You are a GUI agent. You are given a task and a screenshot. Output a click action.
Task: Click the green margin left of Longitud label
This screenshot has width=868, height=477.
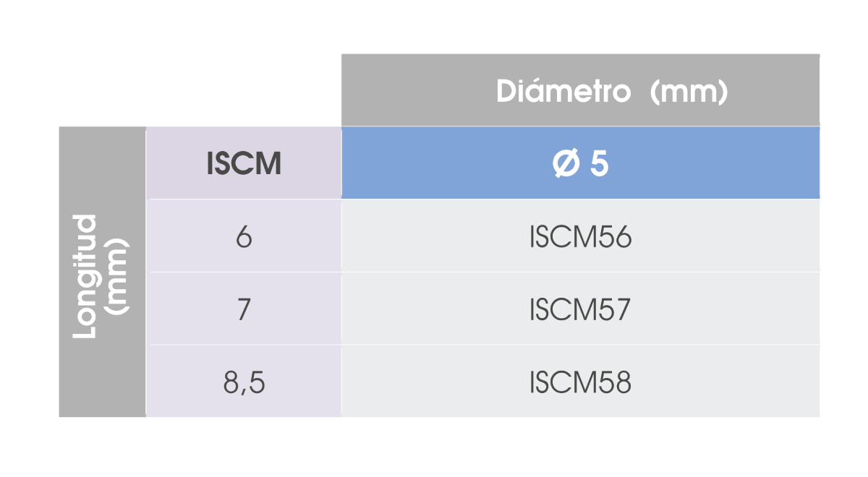[29, 275]
